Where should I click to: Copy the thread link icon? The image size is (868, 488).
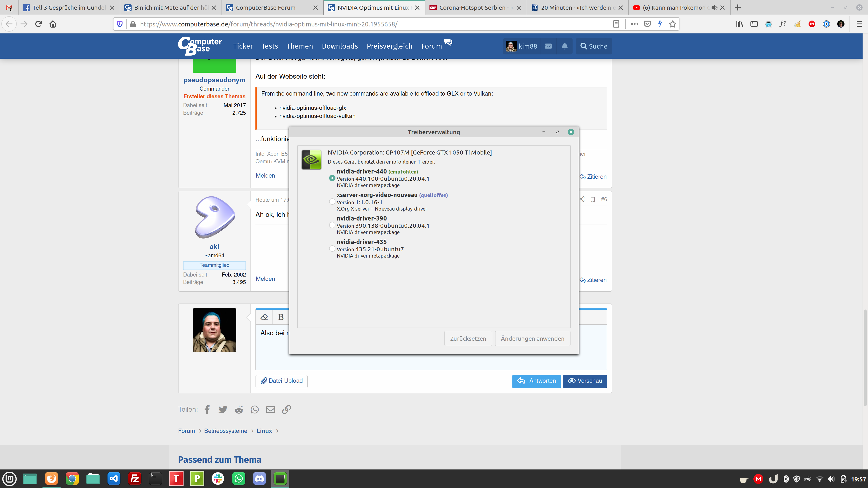(x=286, y=410)
